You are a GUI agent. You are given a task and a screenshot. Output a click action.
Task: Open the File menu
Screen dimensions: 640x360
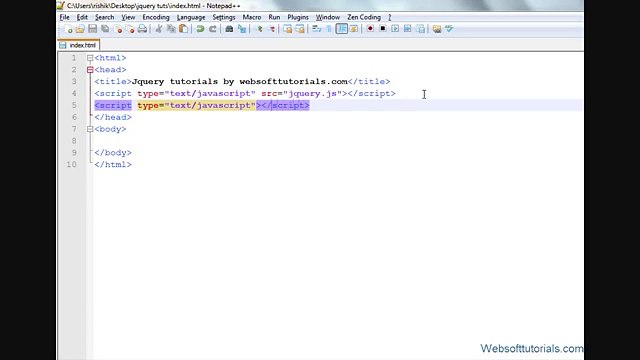64,17
